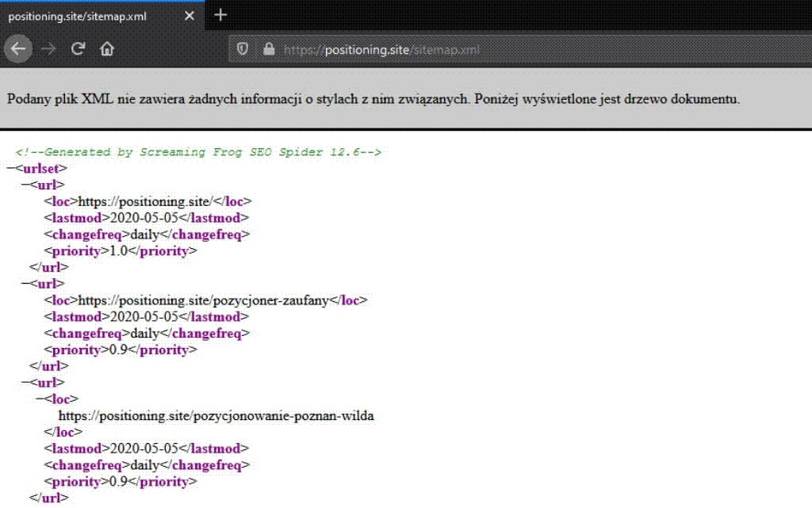Viewport: 812px width, 508px height.
Task: Click the pozycjoner-zaufany loc URL text
Action: pyautogui.click(x=204, y=300)
